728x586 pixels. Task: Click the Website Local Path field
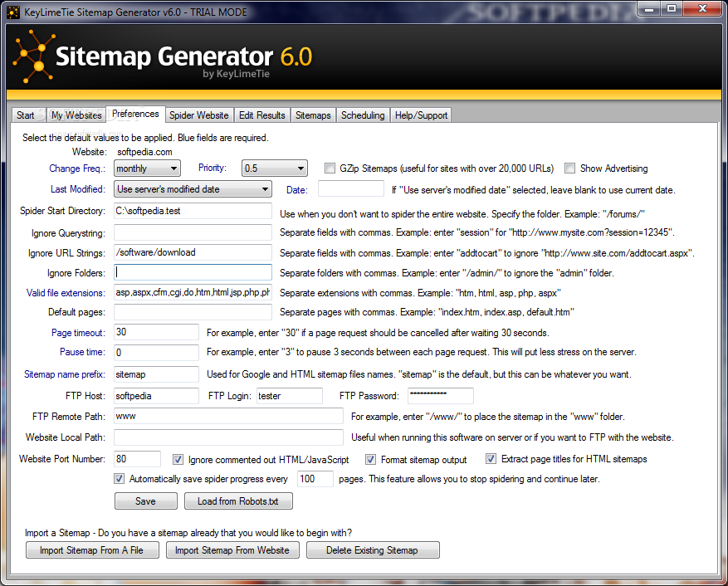[x=228, y=437]
